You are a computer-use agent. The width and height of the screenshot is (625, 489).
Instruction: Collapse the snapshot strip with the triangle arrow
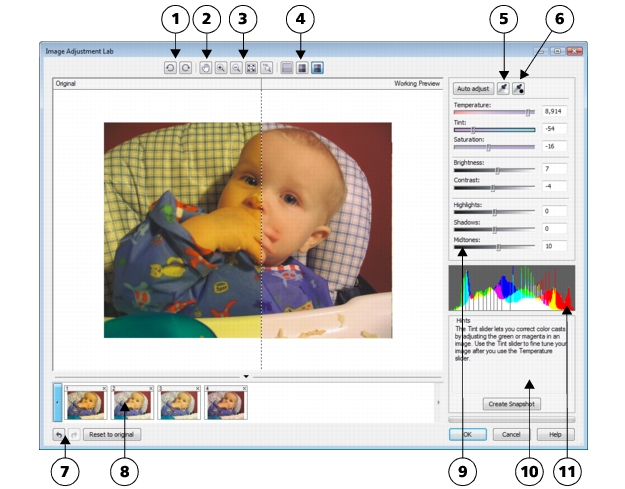coord(246,376)
